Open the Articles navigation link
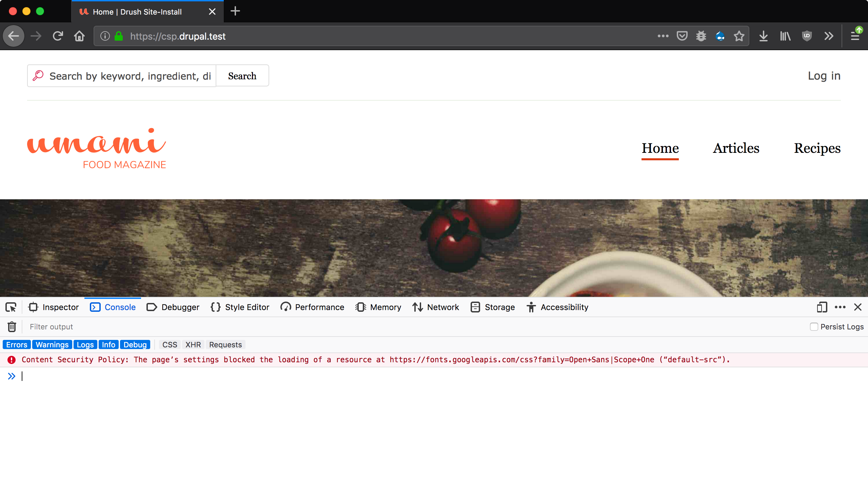Viewport: 868px width, 488px height. click(736, 148)
